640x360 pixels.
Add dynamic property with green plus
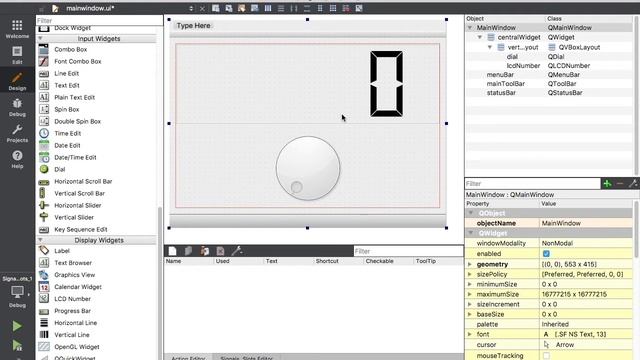click(x=607, y=184)
